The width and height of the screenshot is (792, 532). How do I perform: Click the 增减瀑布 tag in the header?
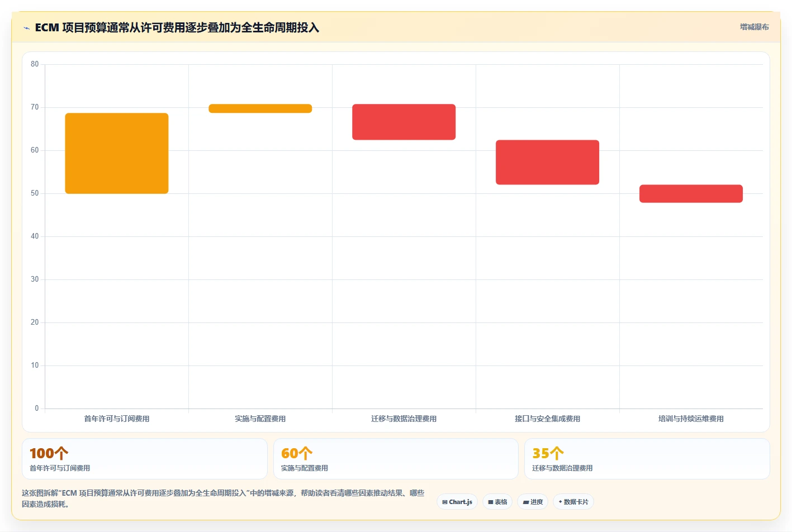tap(754, 27)
